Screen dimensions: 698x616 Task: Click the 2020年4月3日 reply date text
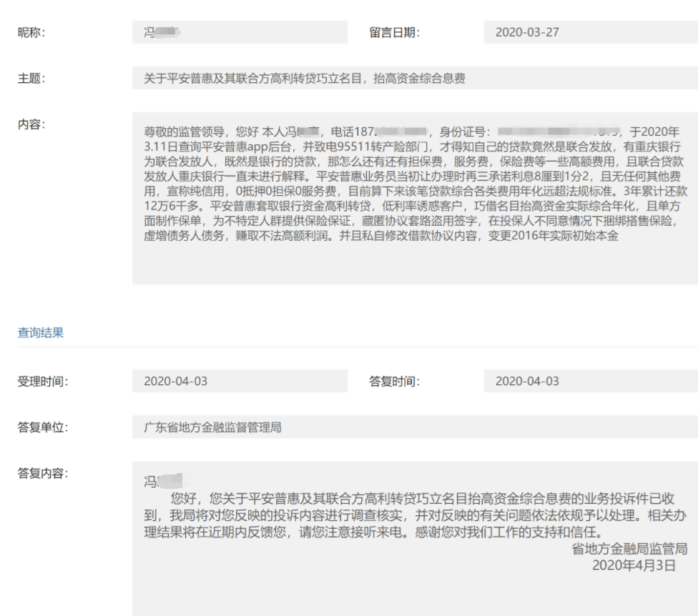(x=634, y=565)
